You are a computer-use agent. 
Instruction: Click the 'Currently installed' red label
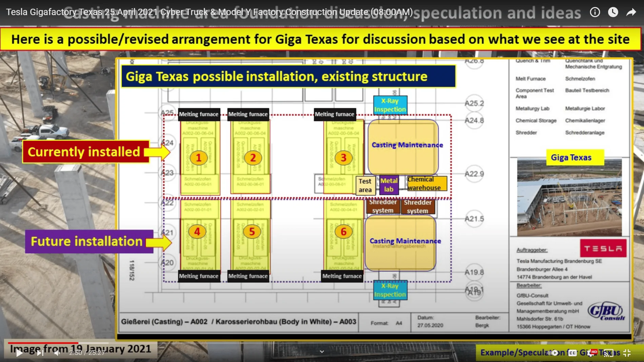point(86,152)
